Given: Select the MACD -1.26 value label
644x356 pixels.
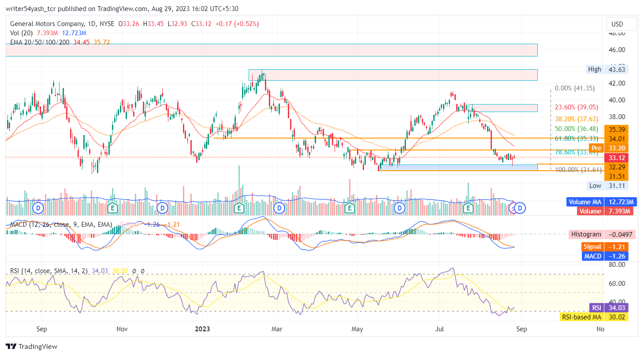Looking at the screenshot, I should pos(604,256).
